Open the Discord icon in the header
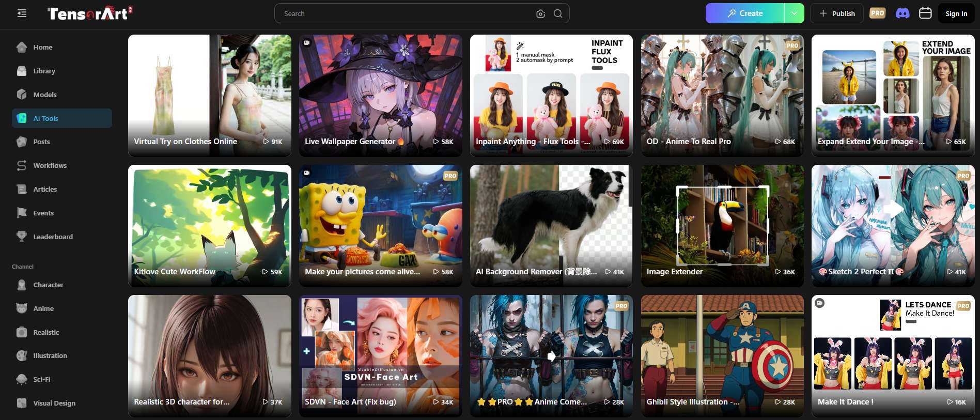Screen dimensions: 980x420 click(x=903, y=13)
